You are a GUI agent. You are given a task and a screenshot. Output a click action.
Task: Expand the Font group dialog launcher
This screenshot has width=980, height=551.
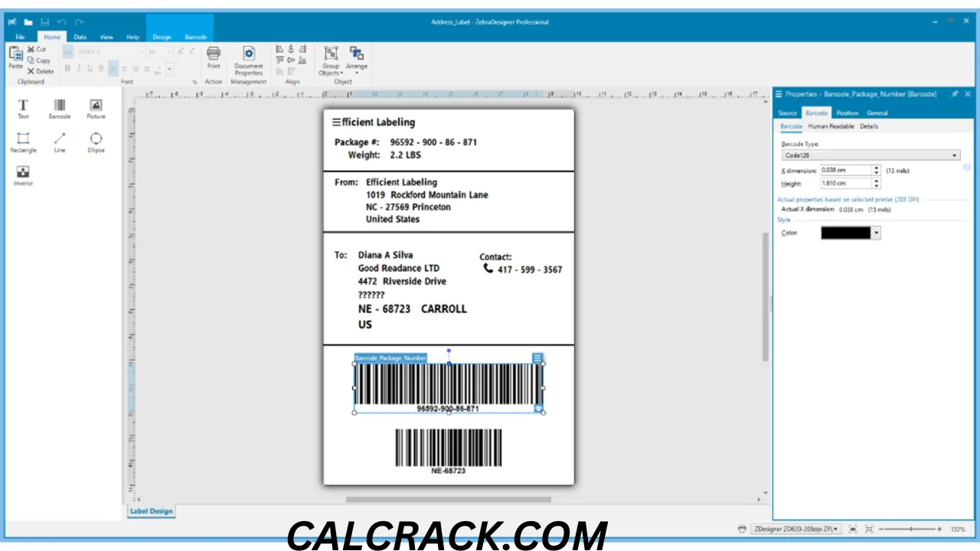[194, 82]
